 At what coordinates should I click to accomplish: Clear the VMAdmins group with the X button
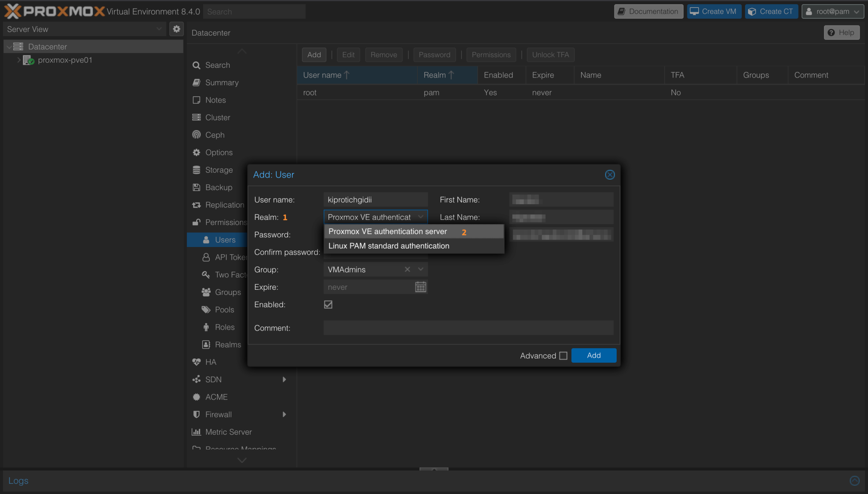[x=407, y=269]
